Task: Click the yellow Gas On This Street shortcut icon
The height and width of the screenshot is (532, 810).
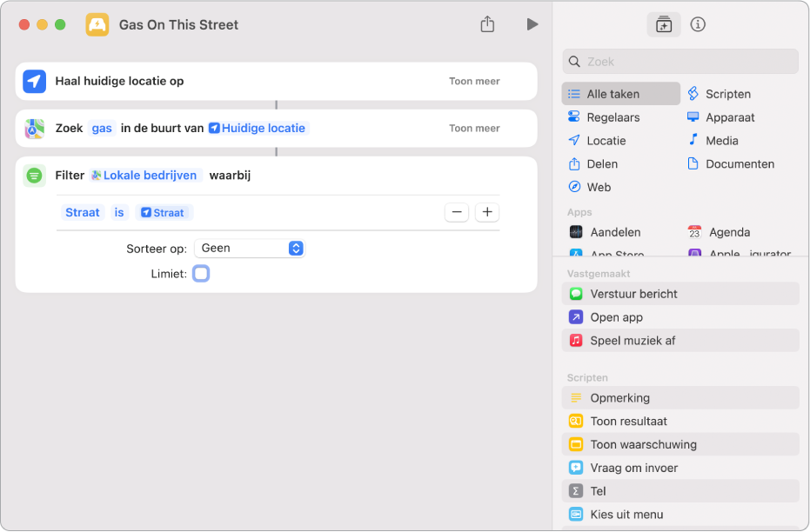Action: [97, 24]
